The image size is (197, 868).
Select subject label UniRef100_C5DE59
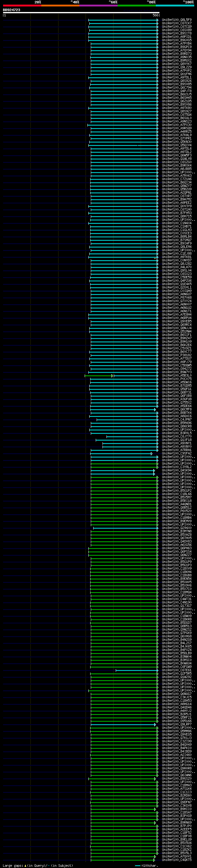[177, 277]
